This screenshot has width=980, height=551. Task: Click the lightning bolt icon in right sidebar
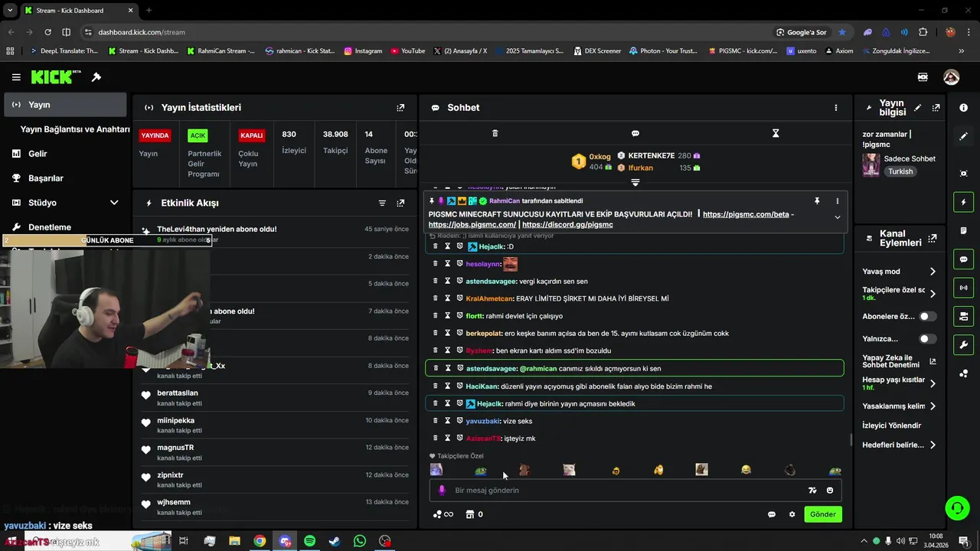coord(963,202)
